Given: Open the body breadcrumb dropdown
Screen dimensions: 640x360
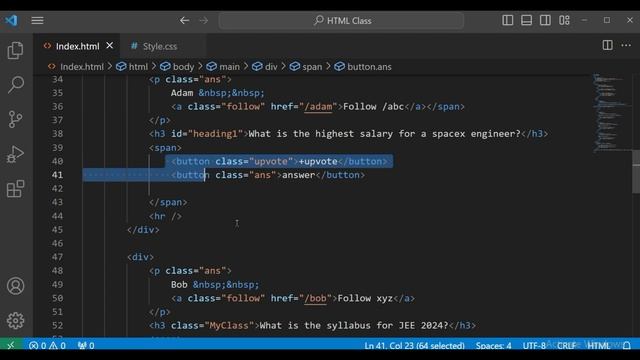Looking at the screenshot, I should 177,67.
